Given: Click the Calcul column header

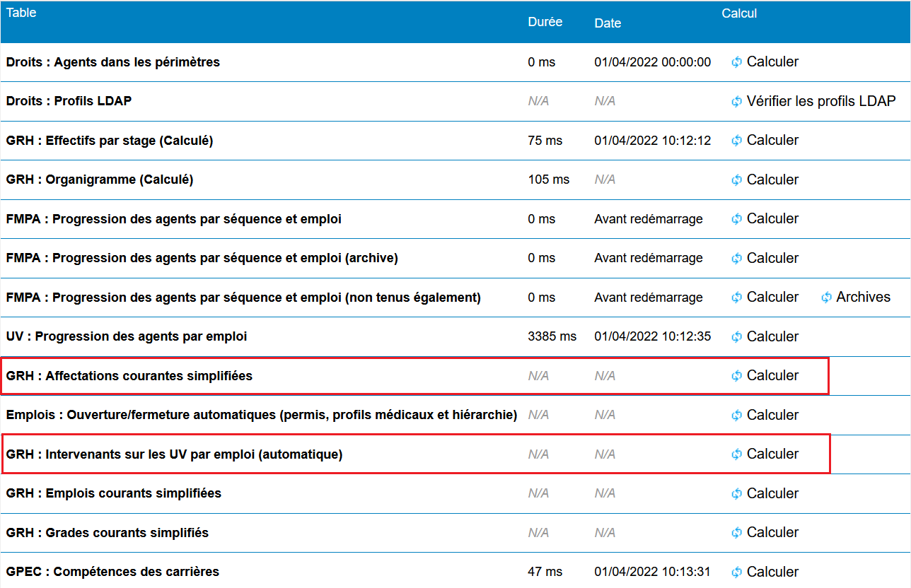Looking at the screenshot, I should [739, 13].
